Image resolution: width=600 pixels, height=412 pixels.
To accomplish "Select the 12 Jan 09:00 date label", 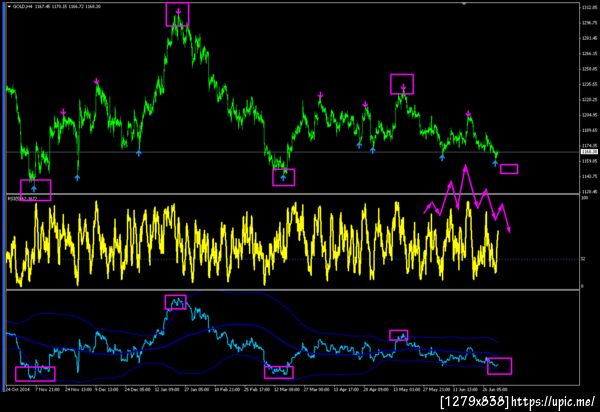I will [x=167, y=389].
